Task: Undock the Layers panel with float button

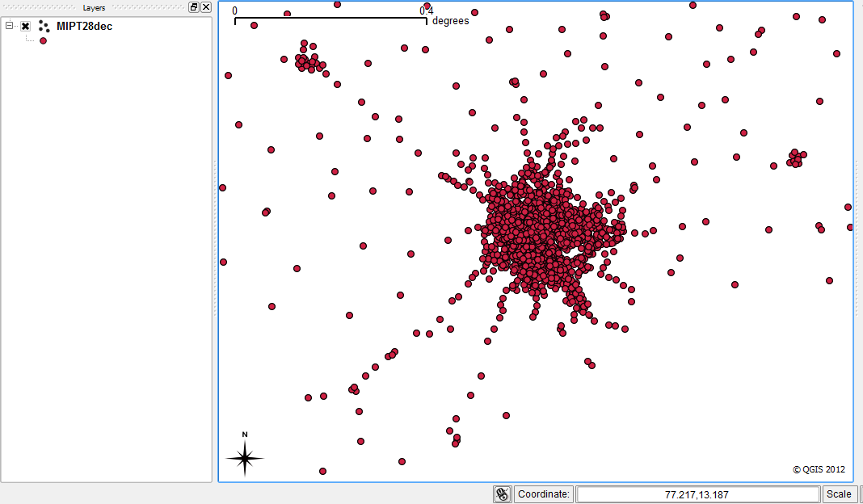Action: [194, 7]
